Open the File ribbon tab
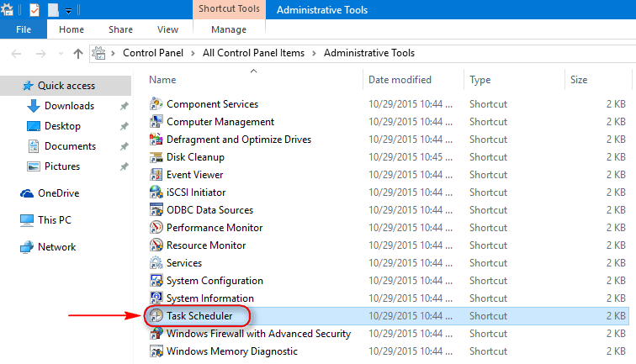The width and height of the screenshot is (636, 364). 24,29
